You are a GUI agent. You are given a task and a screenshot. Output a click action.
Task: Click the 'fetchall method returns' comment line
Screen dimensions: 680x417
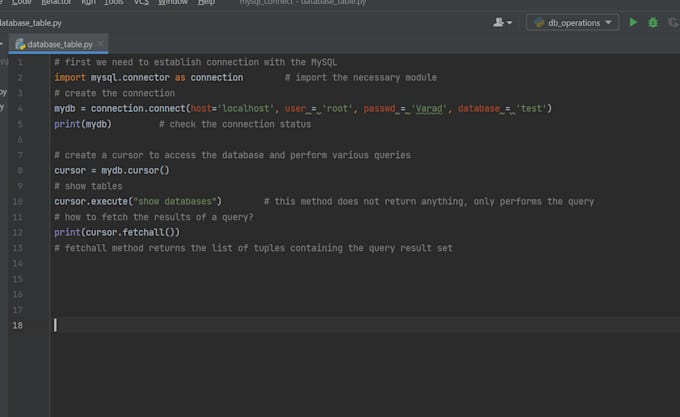point(253,248)
